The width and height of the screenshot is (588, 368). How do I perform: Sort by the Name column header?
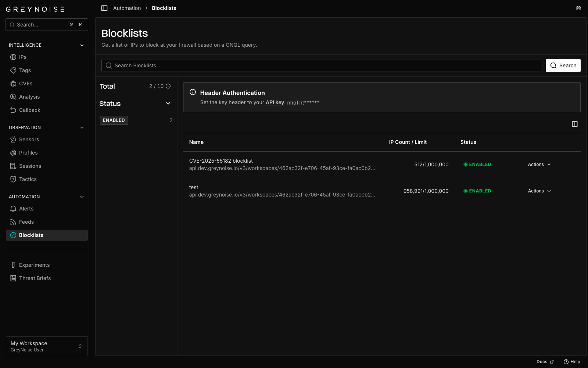196,142
